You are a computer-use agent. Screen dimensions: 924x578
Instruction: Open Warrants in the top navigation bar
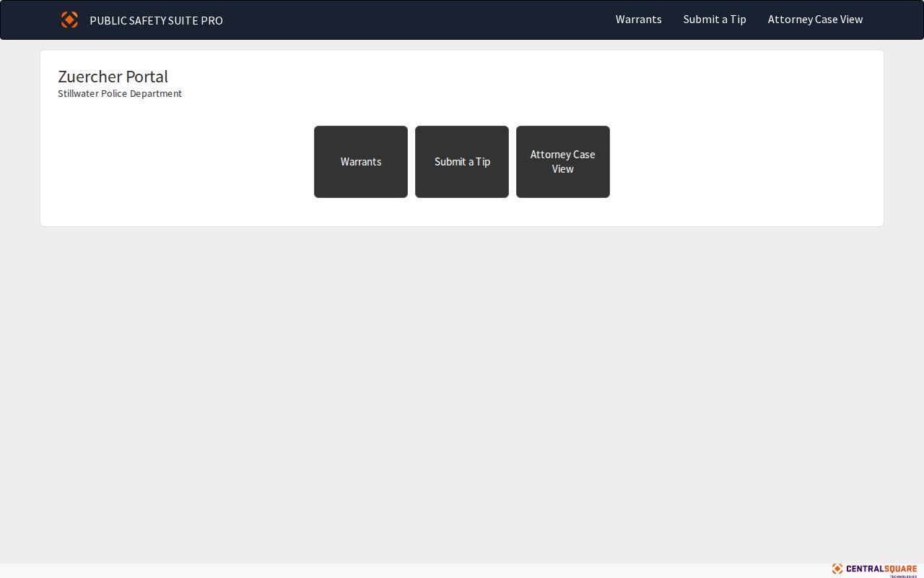tap(638, 20)
